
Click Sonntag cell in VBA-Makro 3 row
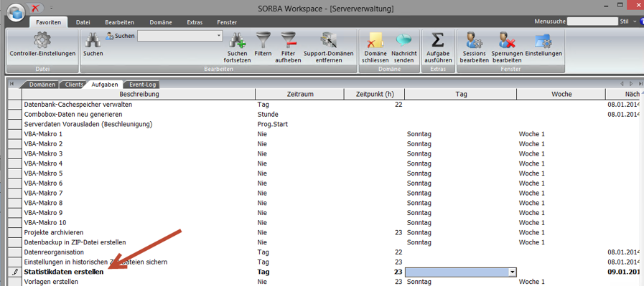pos(461,153)
